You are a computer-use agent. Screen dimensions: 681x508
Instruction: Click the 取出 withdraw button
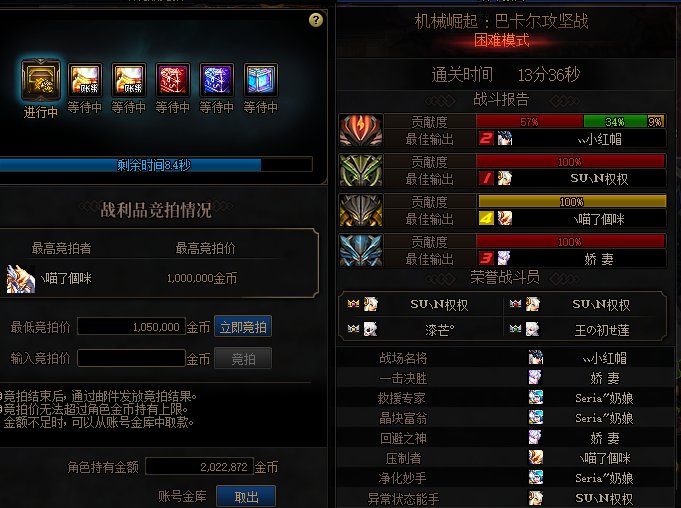246,497
